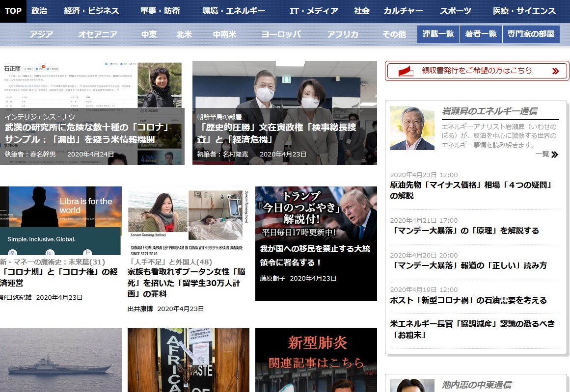The width and height of the screenshot is (570, 392).
Task: Open the ヨーロッパ region
Action: (281, 34)
